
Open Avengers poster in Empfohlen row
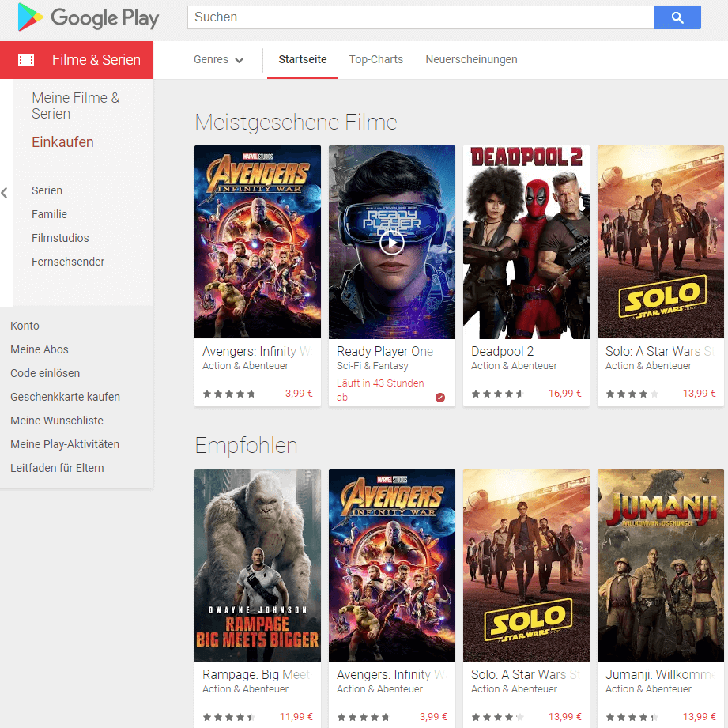coord(392,565)
